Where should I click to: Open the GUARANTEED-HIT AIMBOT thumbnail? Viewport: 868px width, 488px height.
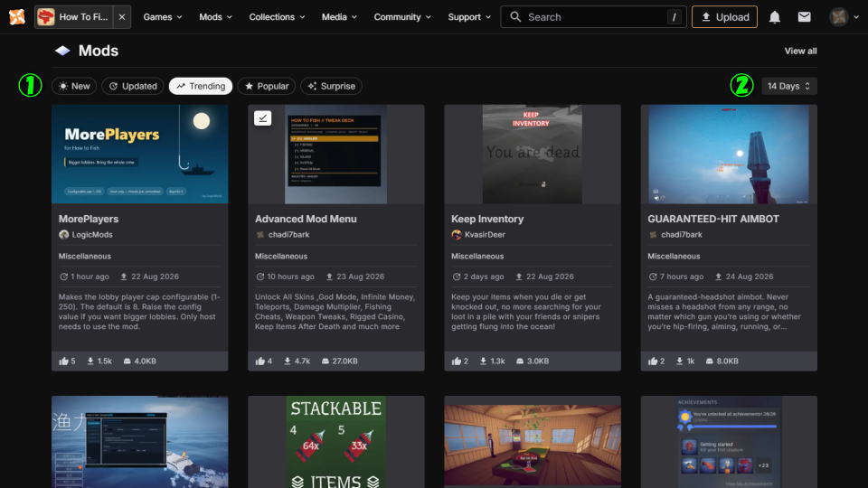729,155
